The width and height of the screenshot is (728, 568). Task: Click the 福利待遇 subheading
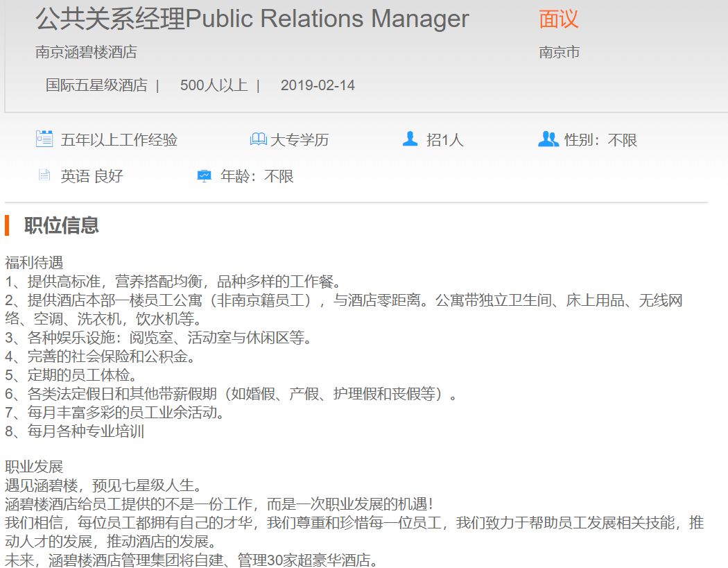coord(34,263)
